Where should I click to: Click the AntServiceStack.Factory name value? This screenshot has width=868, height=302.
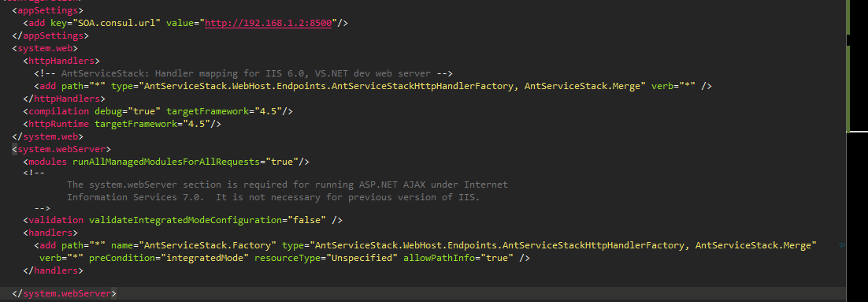[x=208, y=245]
